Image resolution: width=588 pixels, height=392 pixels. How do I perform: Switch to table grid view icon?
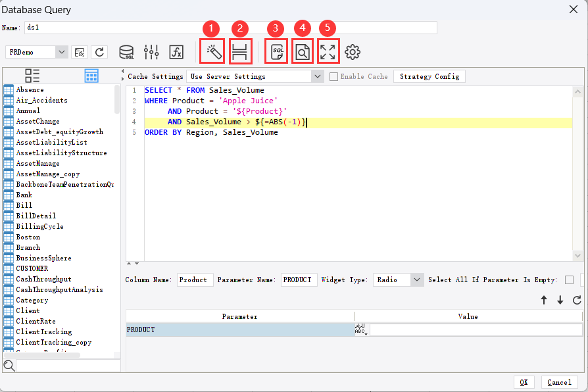pyautogui.click(x=91, y=76)
